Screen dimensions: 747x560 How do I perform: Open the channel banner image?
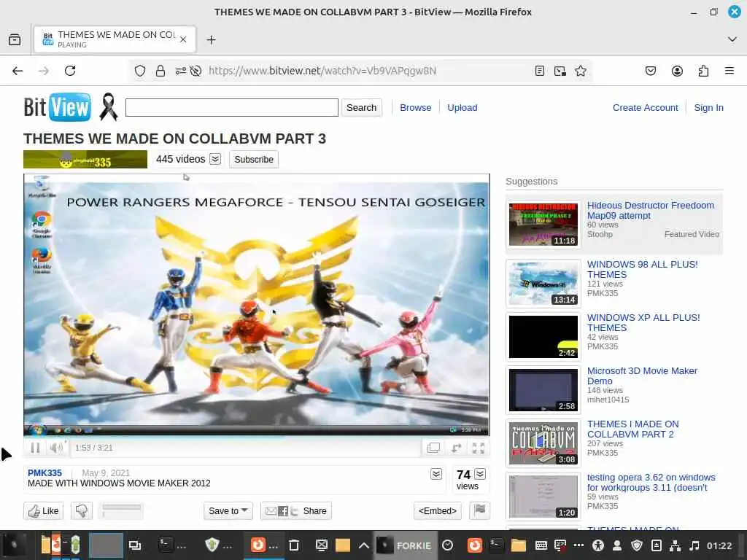pyautogui.click(x=85, y=160)
